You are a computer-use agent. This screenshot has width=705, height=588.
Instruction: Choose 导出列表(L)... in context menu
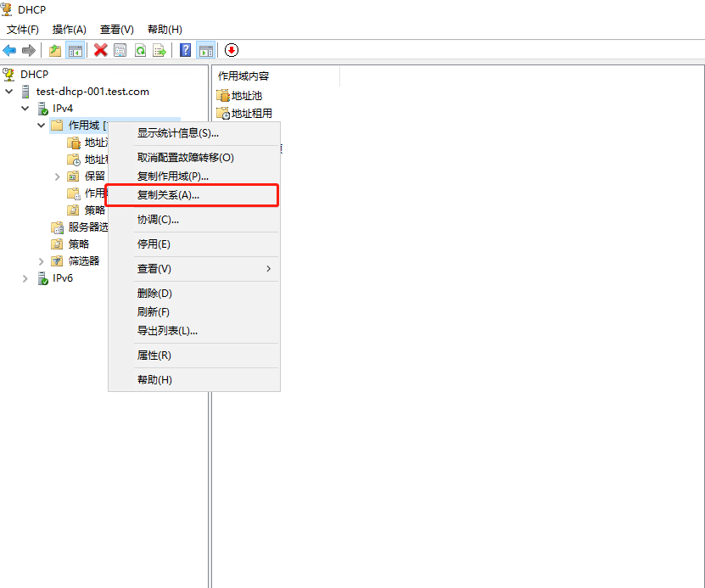click(x=194, y=331)
